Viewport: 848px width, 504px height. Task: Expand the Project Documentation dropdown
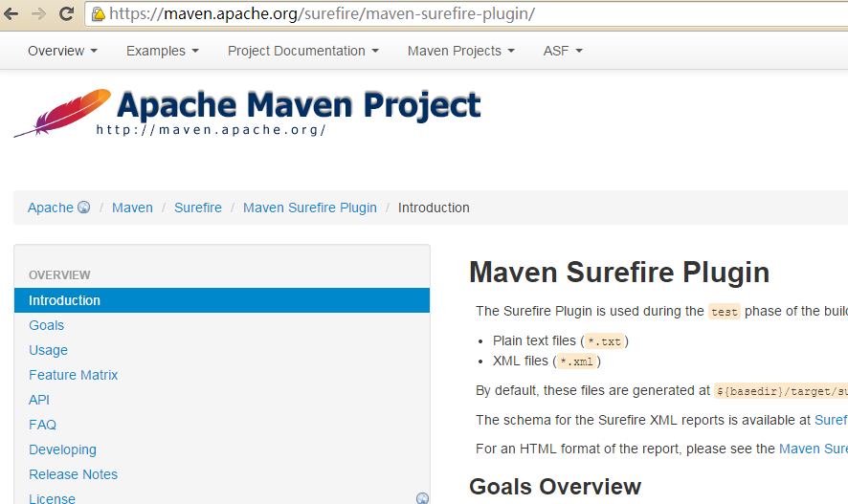[302, 51]
